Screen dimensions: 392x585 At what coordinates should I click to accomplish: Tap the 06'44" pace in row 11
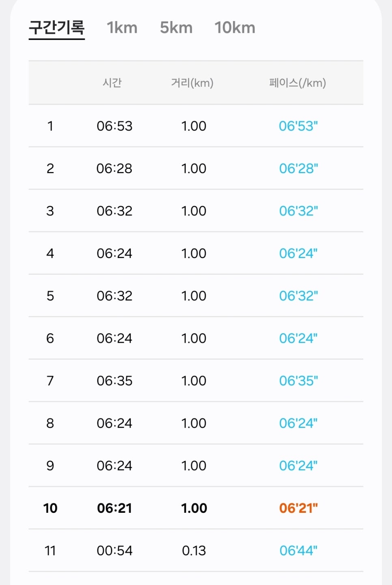click(298, 551)
